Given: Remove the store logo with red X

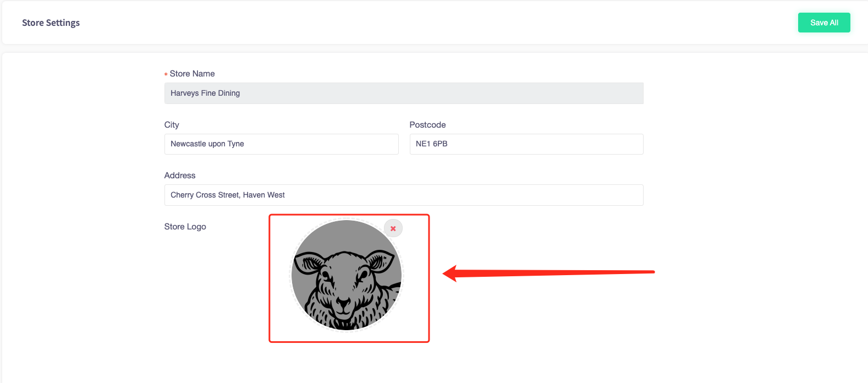Looking at the screenshot, I should 393,228.
